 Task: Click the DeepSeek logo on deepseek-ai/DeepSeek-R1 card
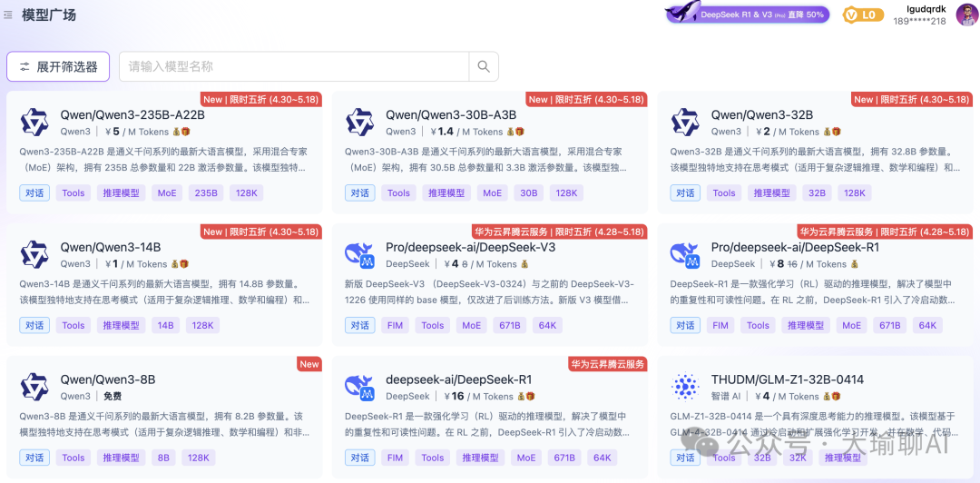[x=359, y=387]
